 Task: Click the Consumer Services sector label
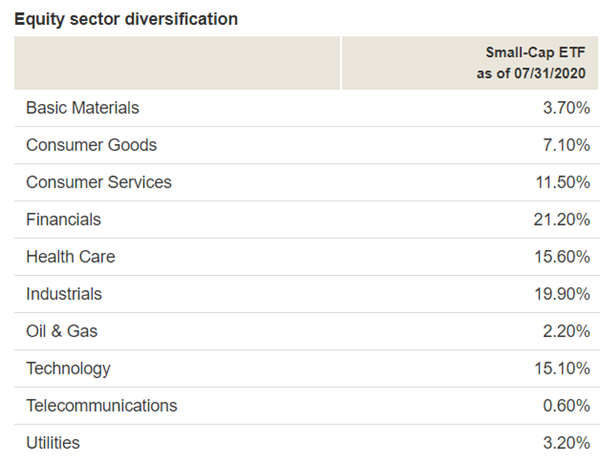pos(99,182)
